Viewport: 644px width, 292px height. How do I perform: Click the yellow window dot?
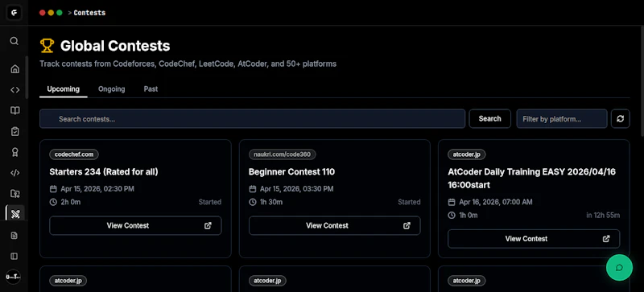pos(51,13)
